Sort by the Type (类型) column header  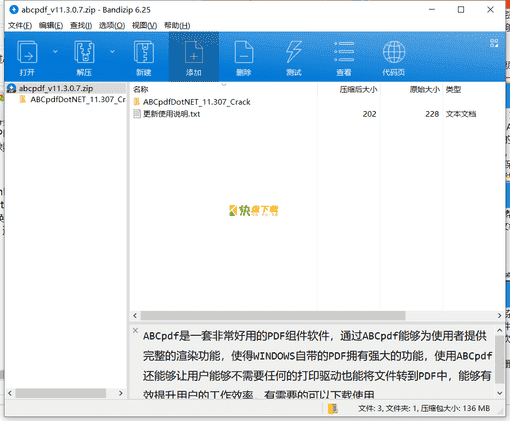[x=453, y=89]
